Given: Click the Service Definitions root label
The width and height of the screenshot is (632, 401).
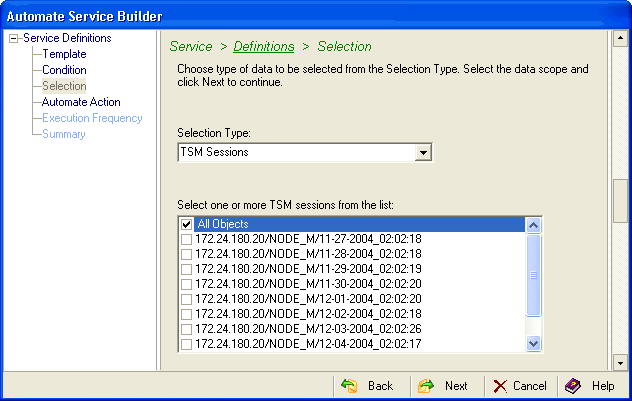Looking at the screenshot, I should pyautogui.click(x=67, y=38).
